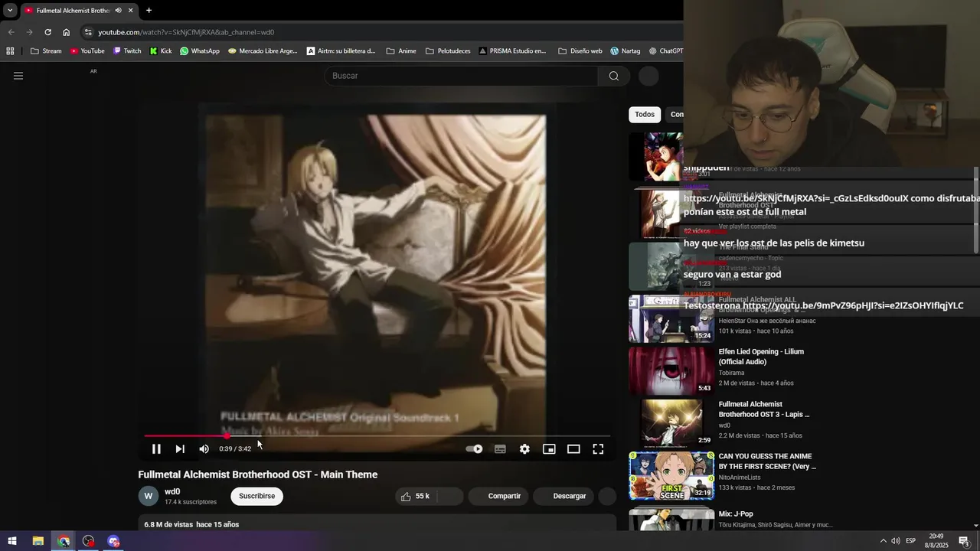Show hidden system tray icons
The height and width of the screenshot is (551, 980).
click(883, 541)
